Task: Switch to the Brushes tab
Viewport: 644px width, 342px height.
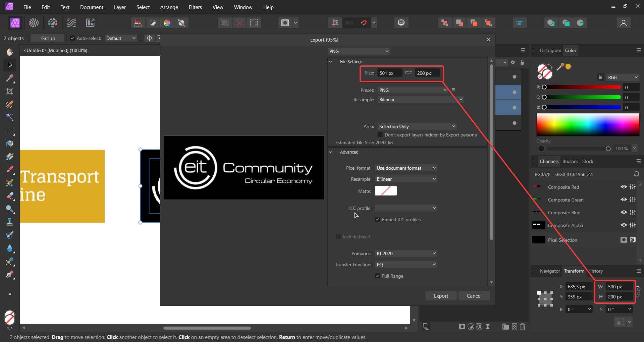Action: coord(570,161)
